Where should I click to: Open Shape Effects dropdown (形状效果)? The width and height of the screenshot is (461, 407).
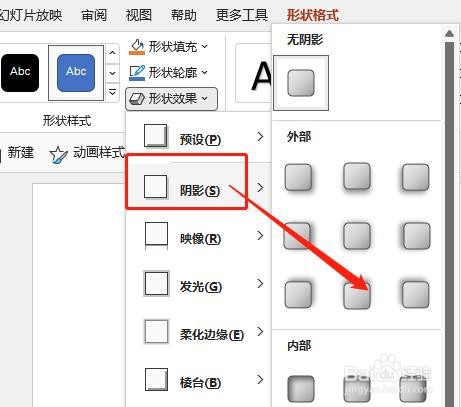tap(172, 99)
